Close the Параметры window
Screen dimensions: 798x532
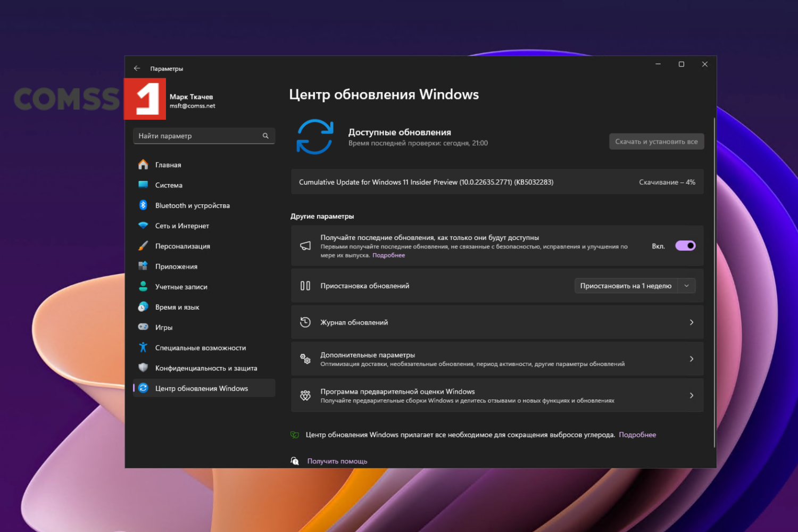click(705, 64)
